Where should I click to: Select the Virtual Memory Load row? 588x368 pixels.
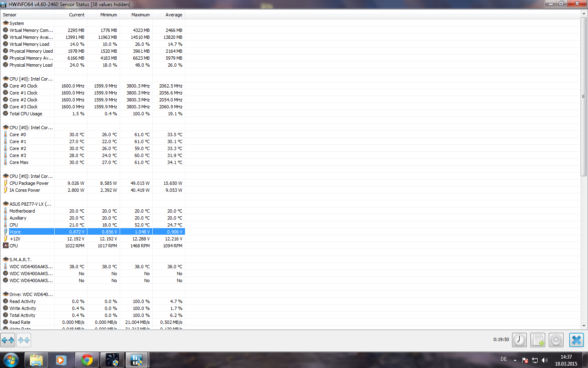point(93,44)
